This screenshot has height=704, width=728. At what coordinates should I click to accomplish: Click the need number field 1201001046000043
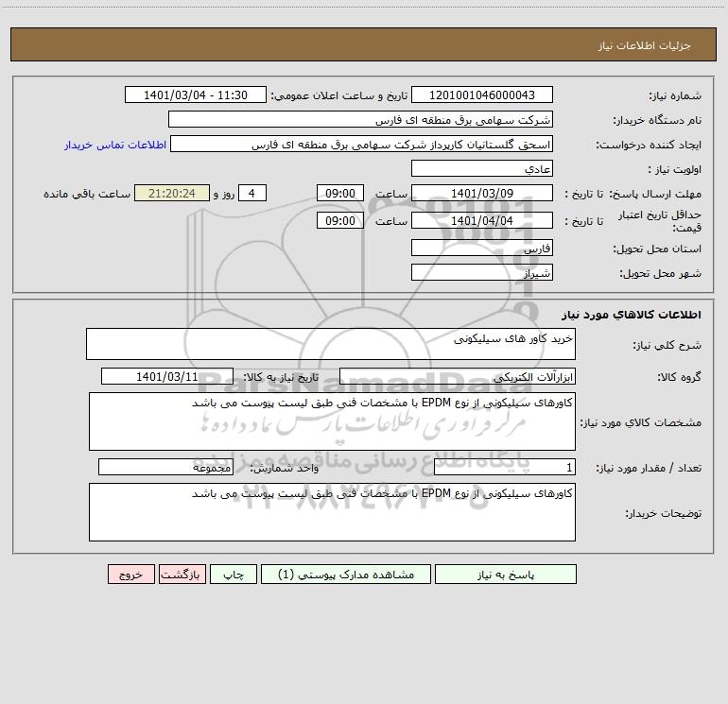(x=482, y=94)
